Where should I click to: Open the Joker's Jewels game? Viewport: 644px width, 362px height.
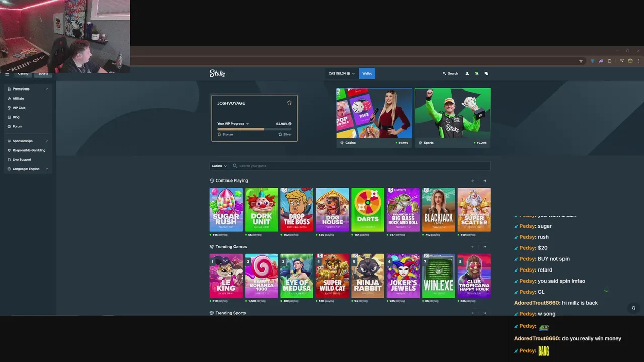point(403,276)
